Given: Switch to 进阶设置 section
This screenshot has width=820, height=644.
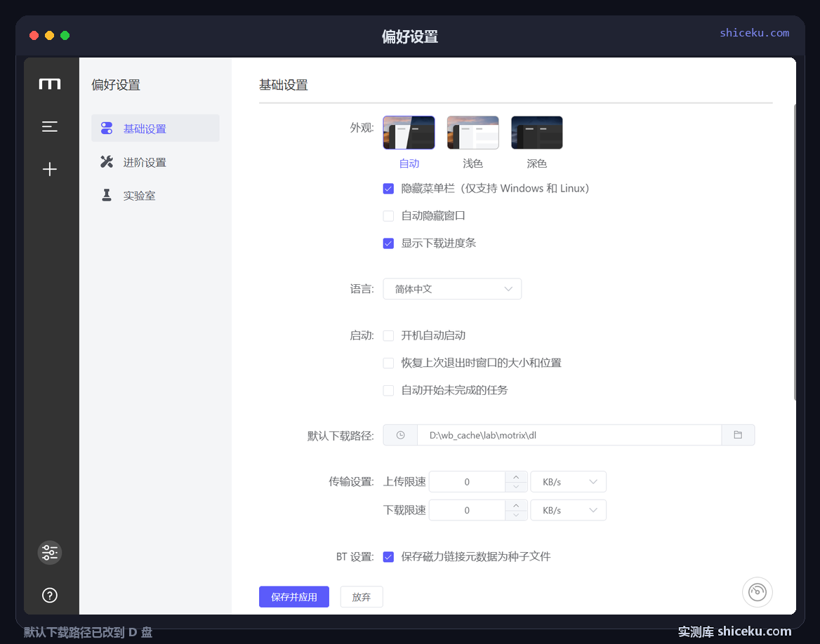Looking at the screenshot, I should [x=155, y=162].
